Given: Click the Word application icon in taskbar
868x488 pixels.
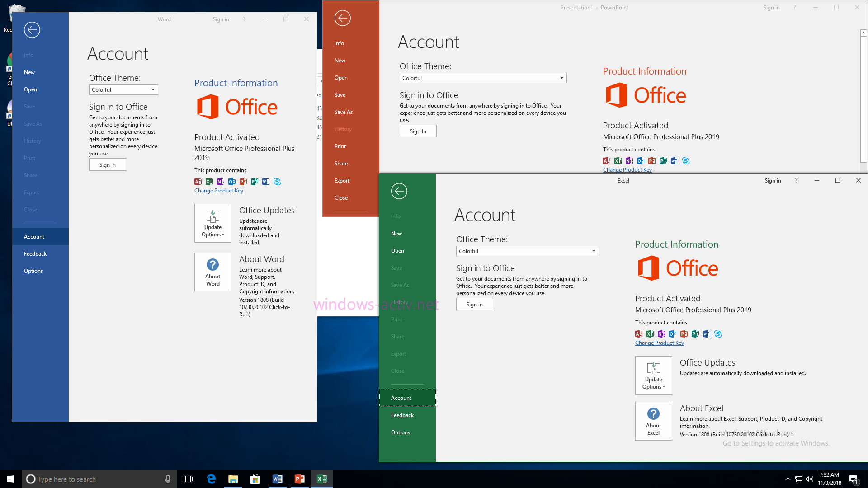Looking at the screenshot, I should pyautogui.click(x=277, y=479).
